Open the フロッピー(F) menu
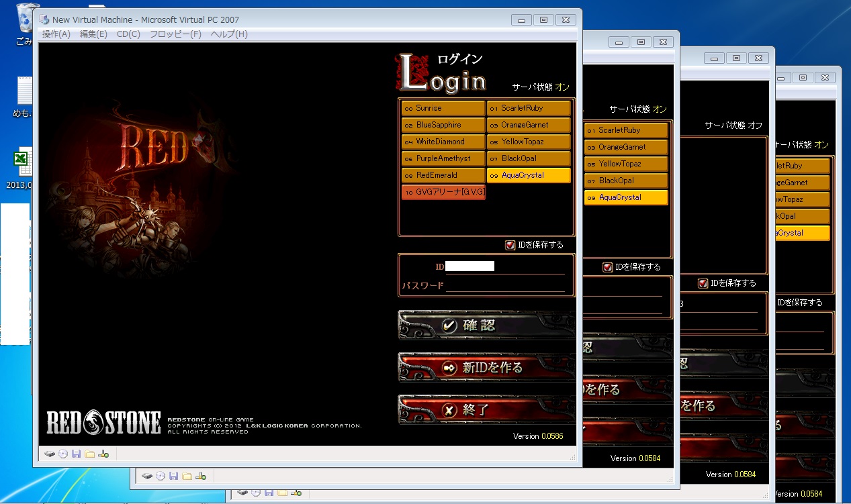Viewport: 851px width, 504px height. point(175,34)
